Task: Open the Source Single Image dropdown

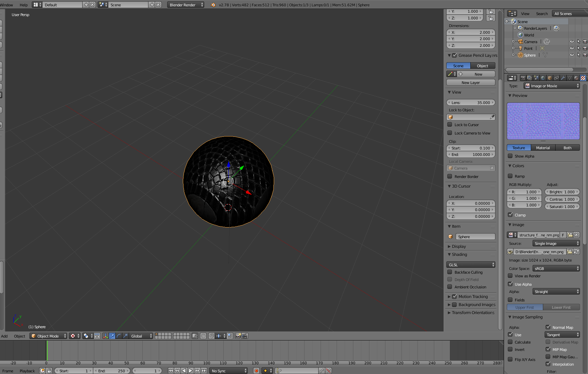Action: (556, 243)
